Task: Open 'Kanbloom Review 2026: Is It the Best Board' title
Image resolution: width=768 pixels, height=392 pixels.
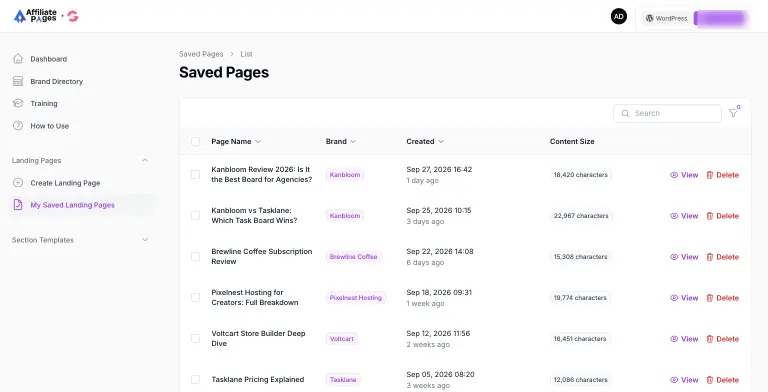Action: pos(262,174)
